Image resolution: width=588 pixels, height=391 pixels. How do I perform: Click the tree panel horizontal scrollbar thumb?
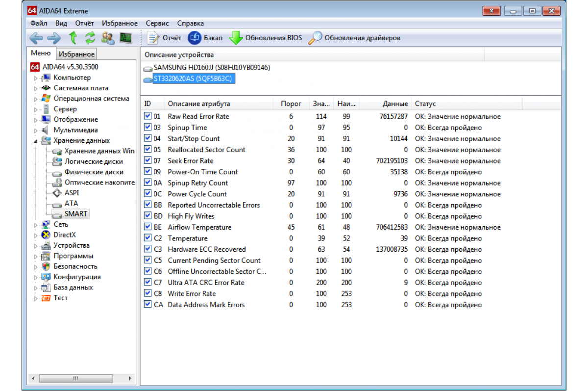tap(75, 378)
